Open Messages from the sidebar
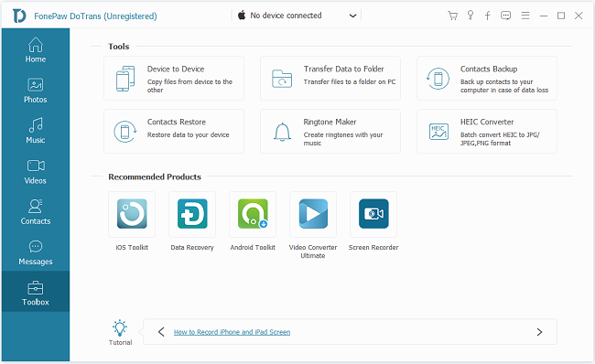 pyautogui.click(x=36, y=253)
